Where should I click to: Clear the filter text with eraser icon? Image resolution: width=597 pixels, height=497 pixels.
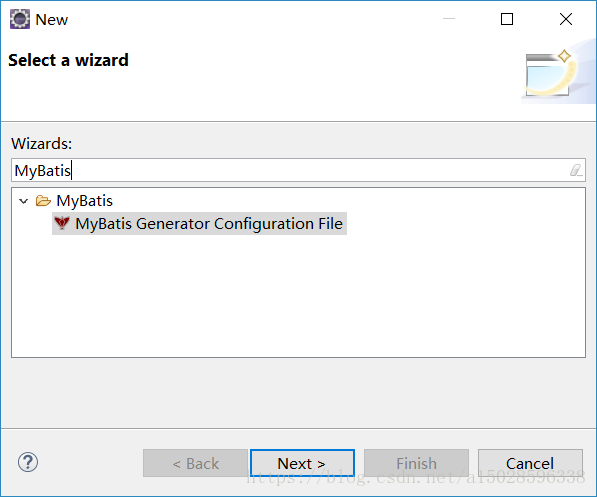[576, 170]
